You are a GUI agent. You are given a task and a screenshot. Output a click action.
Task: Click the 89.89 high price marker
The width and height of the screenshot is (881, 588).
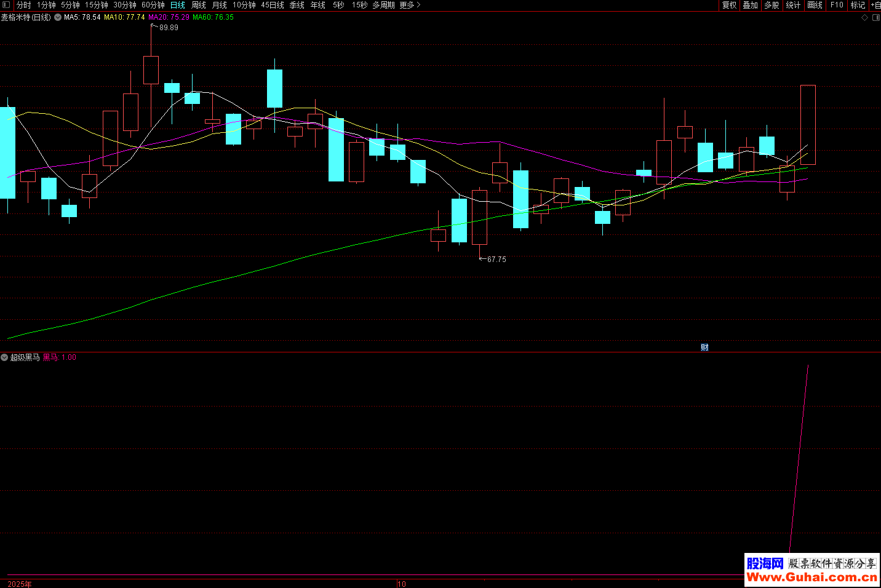168,28
